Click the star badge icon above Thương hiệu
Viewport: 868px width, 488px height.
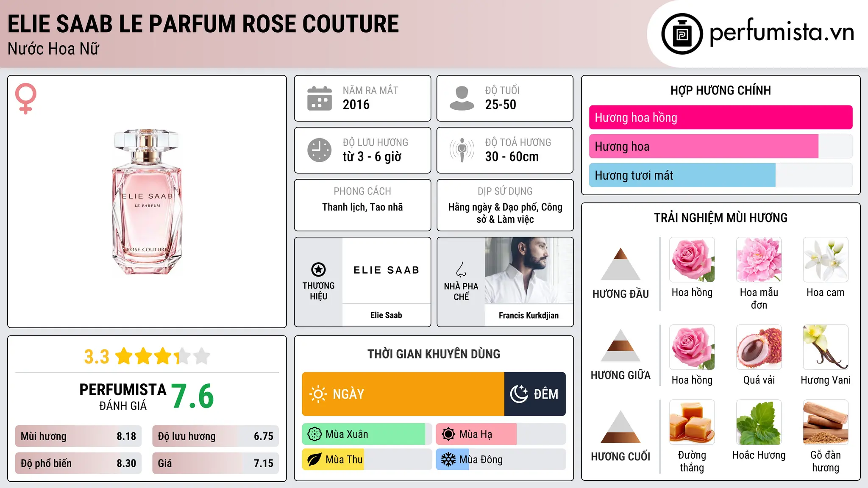(x=318, y=269)
